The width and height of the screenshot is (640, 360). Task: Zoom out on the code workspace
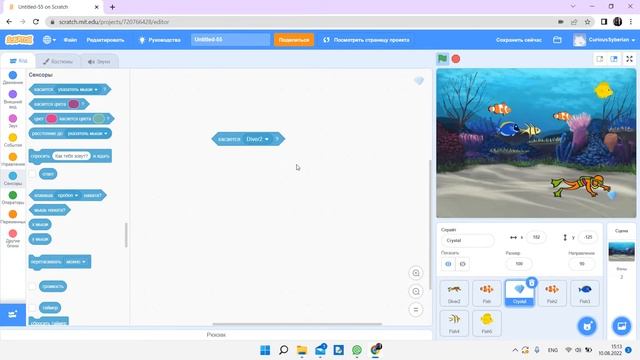point(416,291)
